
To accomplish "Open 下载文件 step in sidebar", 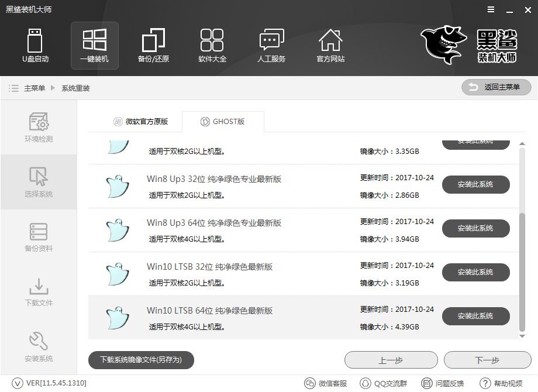I will point(38,292).
